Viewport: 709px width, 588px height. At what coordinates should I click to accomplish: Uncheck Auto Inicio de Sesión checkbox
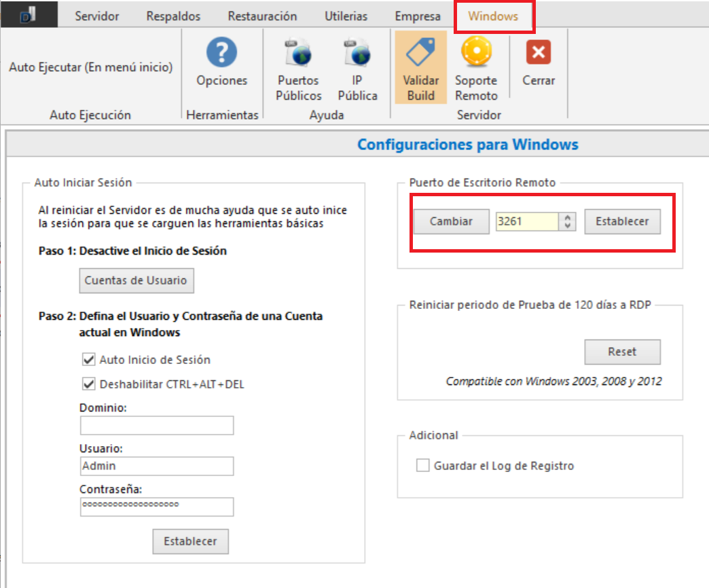coord(88,360)
